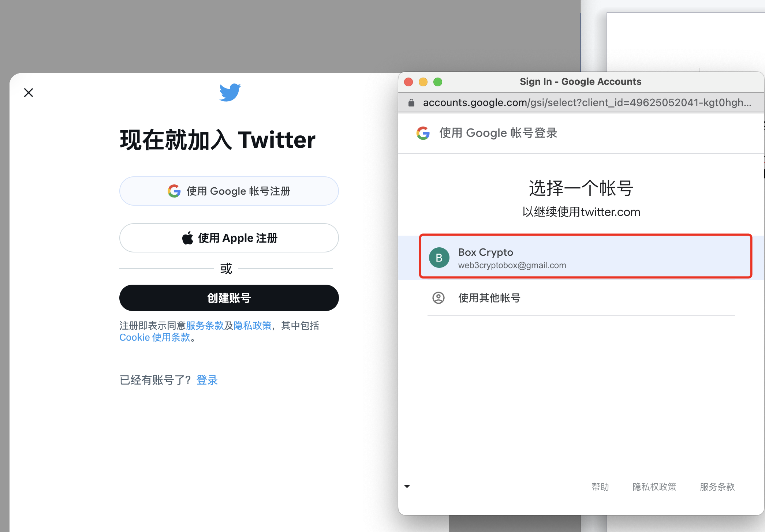Click the Twitter bird logo
The image size is (765, 532).
coord(230,92)
